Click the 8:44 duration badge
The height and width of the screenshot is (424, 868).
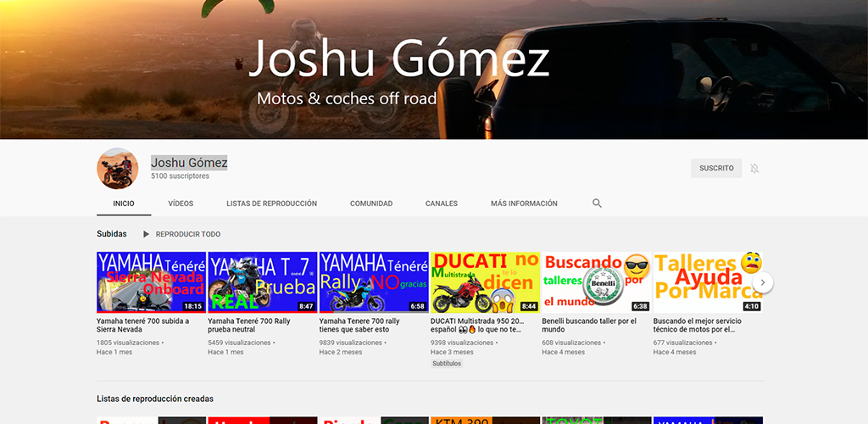[529, 306]
